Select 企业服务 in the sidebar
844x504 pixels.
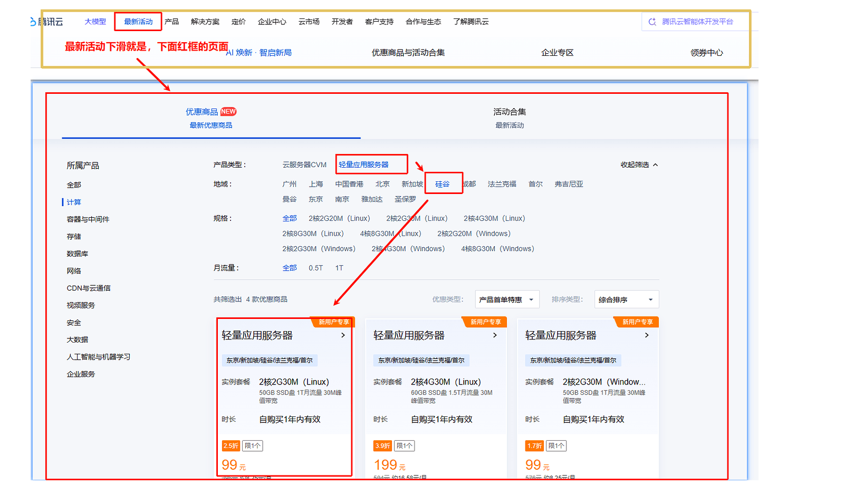[x=81, y=374]
